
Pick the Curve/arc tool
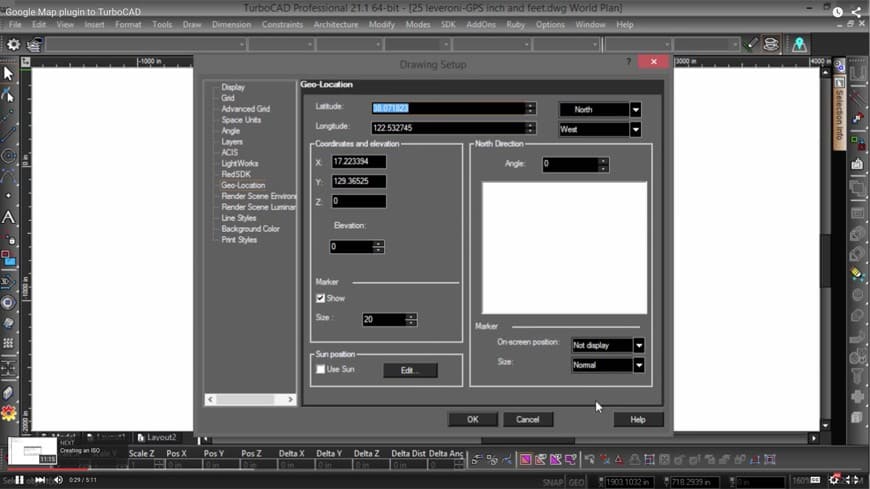(x=8, y=177)
